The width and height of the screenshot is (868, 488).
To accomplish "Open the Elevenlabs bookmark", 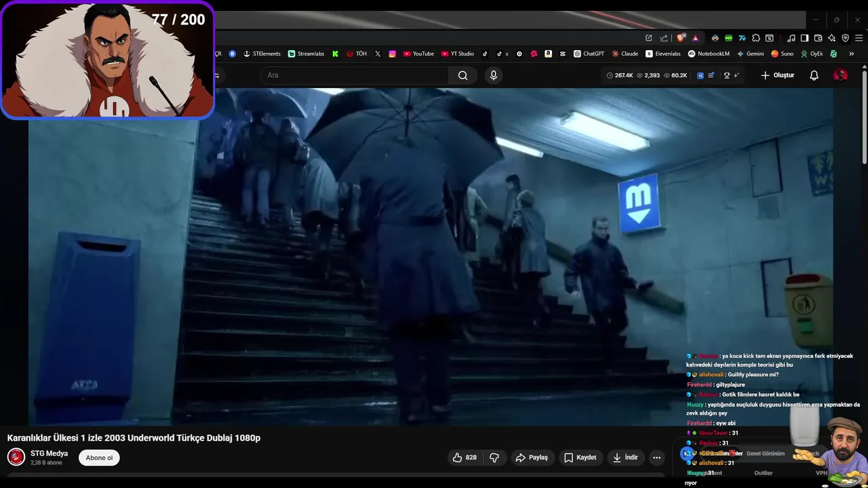I will click(x=663, y=54).
